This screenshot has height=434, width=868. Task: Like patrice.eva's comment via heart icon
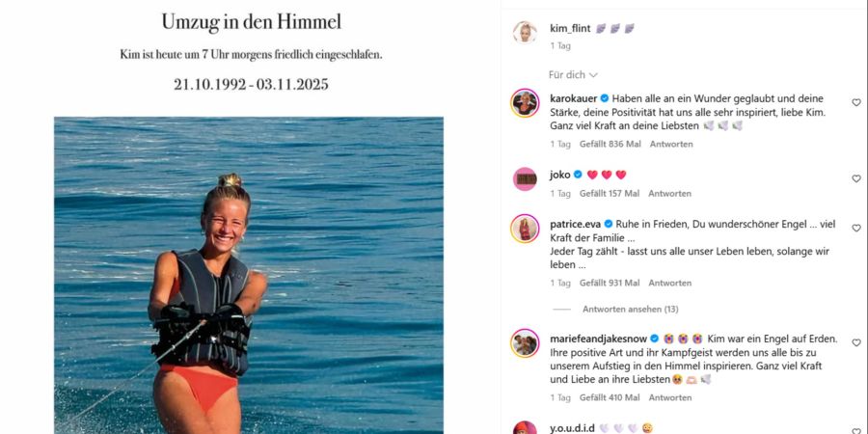click(x=856, y=228)
